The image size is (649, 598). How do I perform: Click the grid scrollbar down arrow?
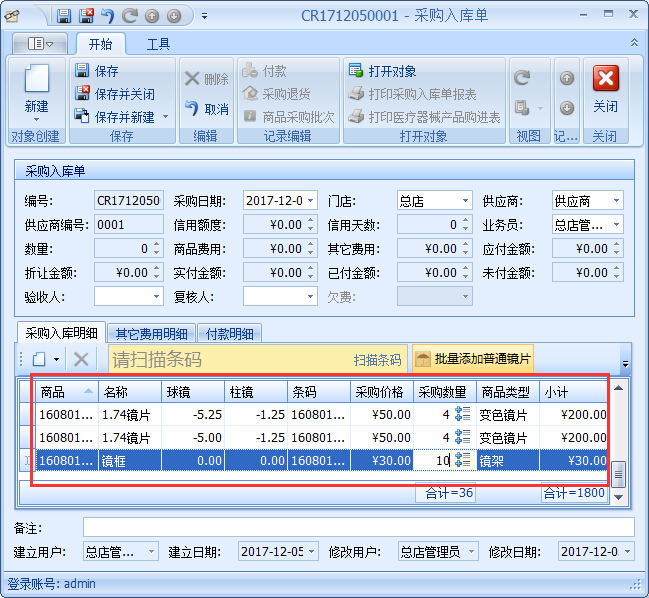coord(618,497)
